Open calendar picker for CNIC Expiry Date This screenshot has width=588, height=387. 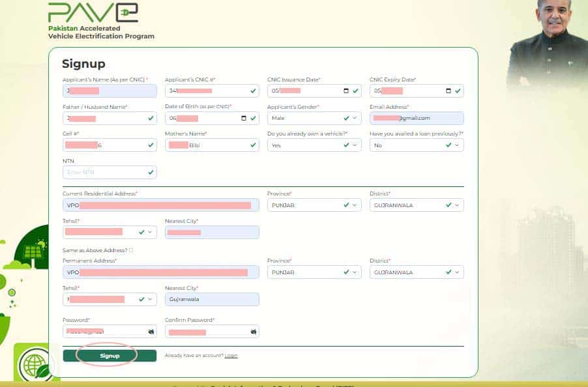point(448,91)
